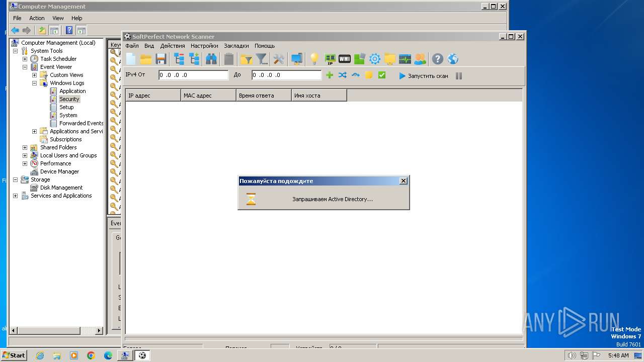The width and height of the screenshot is (644, 362).
Task: Click the collapse tree icon in scanner toolbar
Action: [179, 59]
